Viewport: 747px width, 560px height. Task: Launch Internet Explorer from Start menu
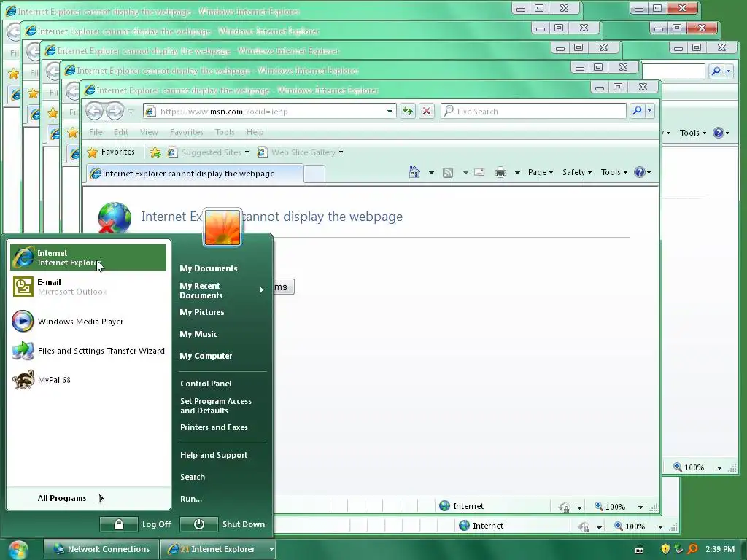[88, 257]
